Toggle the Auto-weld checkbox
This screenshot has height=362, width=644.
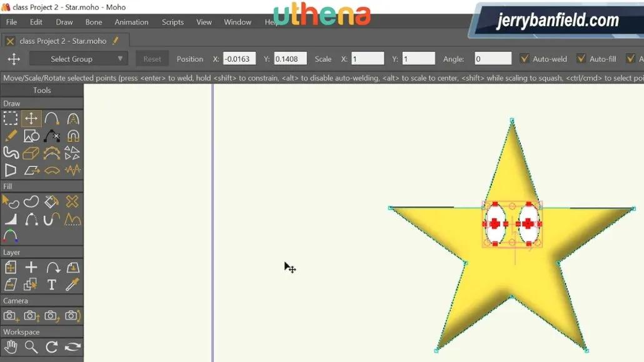click(x=525, y=58)
